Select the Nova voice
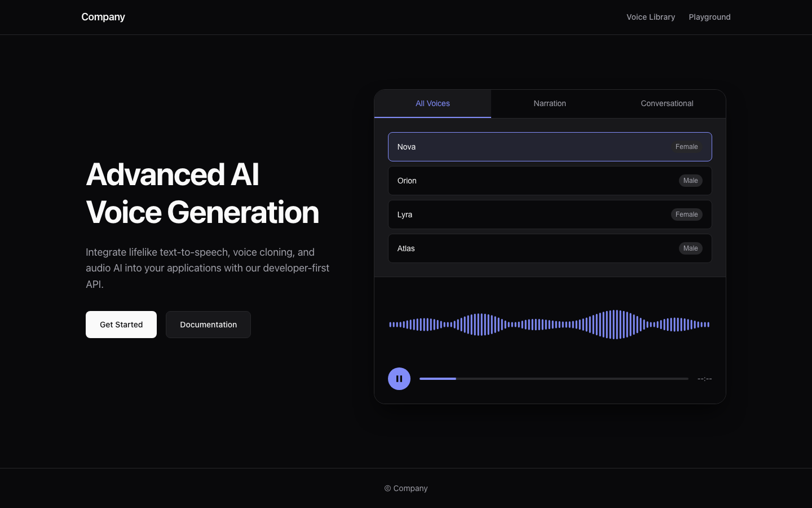The width and height of the screenshot is (812, 508). click(x=550, y=147)
